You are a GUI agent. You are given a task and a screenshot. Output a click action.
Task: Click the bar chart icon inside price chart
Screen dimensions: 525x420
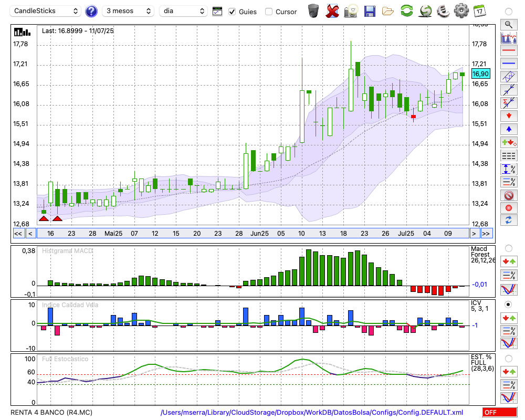pos(22,32)
